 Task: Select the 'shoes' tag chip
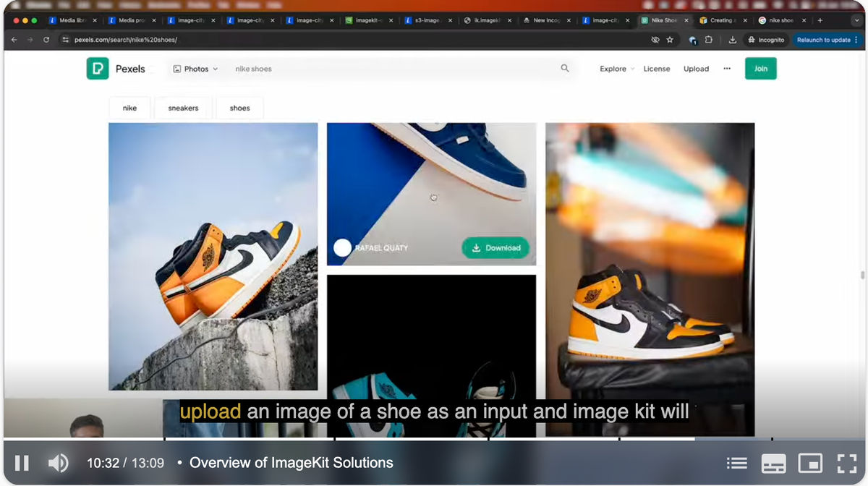pyautogui.click(x=239, y=108)
